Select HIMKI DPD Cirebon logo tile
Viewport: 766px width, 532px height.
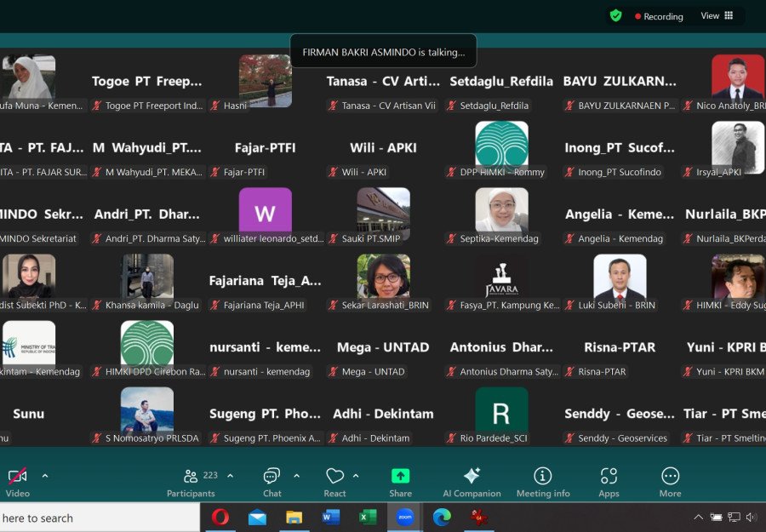click(x=147, y=346)
